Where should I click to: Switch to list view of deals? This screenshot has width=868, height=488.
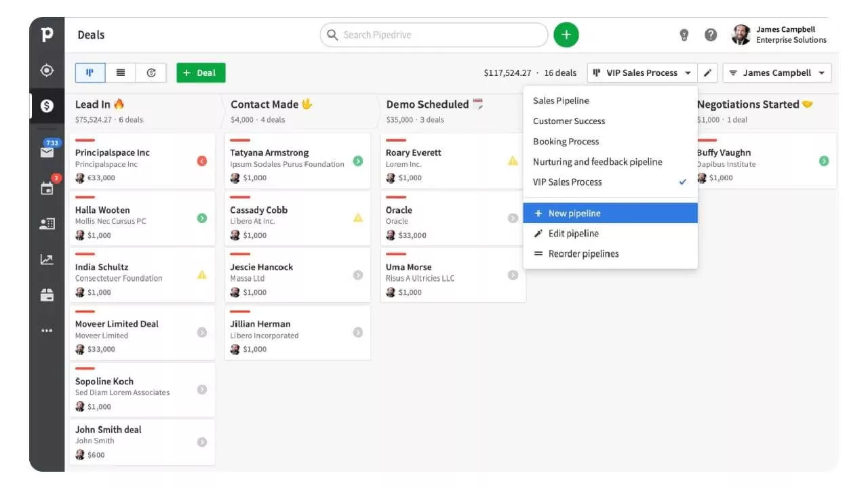point(121,73)
